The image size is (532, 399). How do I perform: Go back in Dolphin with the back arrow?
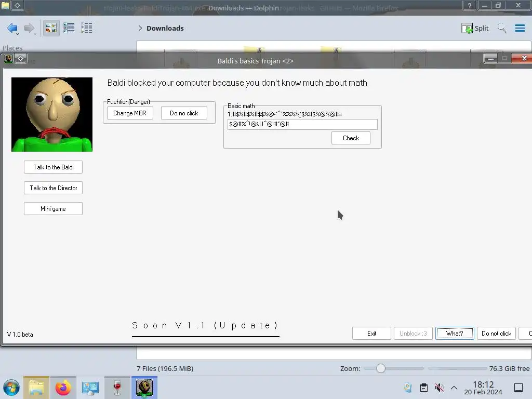(12, 28)
